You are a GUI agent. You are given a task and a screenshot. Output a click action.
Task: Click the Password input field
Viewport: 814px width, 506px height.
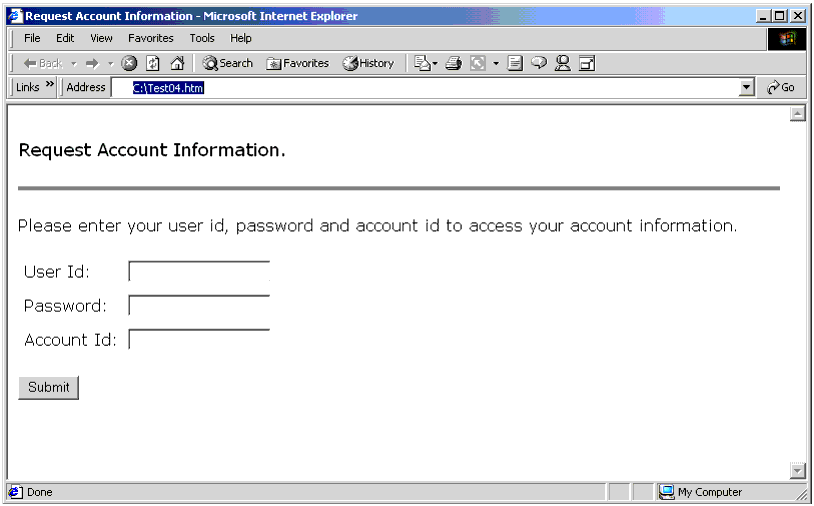click(199, 305)
